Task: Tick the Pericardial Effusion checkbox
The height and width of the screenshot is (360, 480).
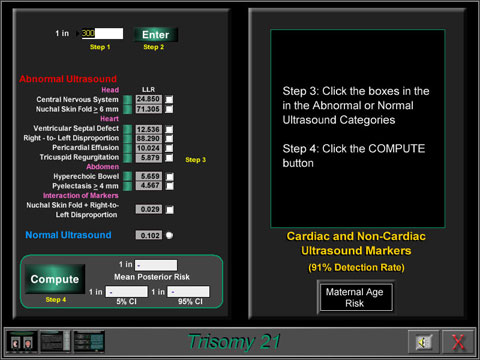Action: (x=169, y=148)
